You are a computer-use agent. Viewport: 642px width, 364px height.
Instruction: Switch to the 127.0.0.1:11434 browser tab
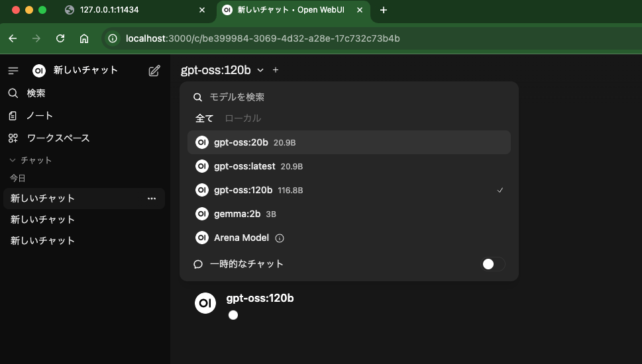click(x=135, y=10)
